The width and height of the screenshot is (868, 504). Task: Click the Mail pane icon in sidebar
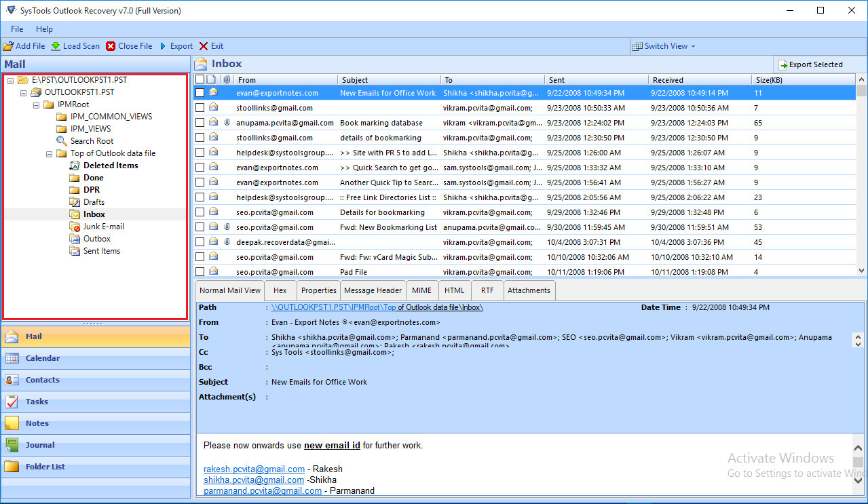tap(12, 336)
